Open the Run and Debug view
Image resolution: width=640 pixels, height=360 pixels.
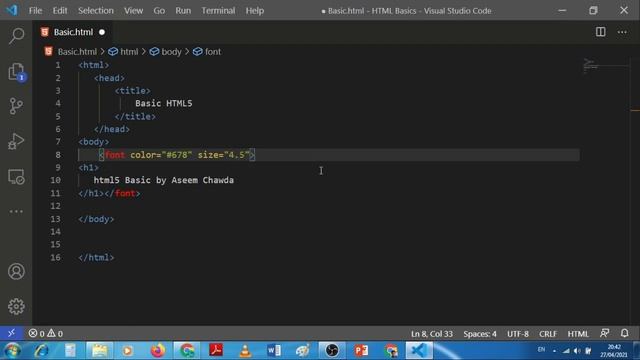pyautogui.click(x=16, y=141)
